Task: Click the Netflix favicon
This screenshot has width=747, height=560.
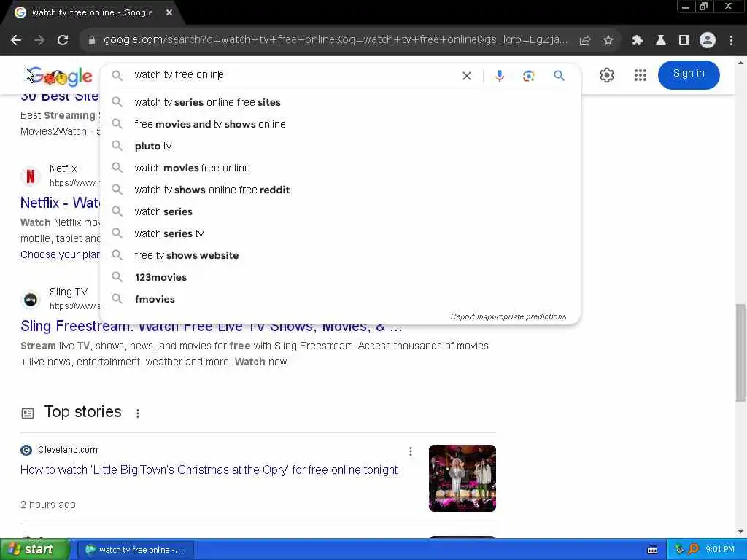Action: pos(31,176)
